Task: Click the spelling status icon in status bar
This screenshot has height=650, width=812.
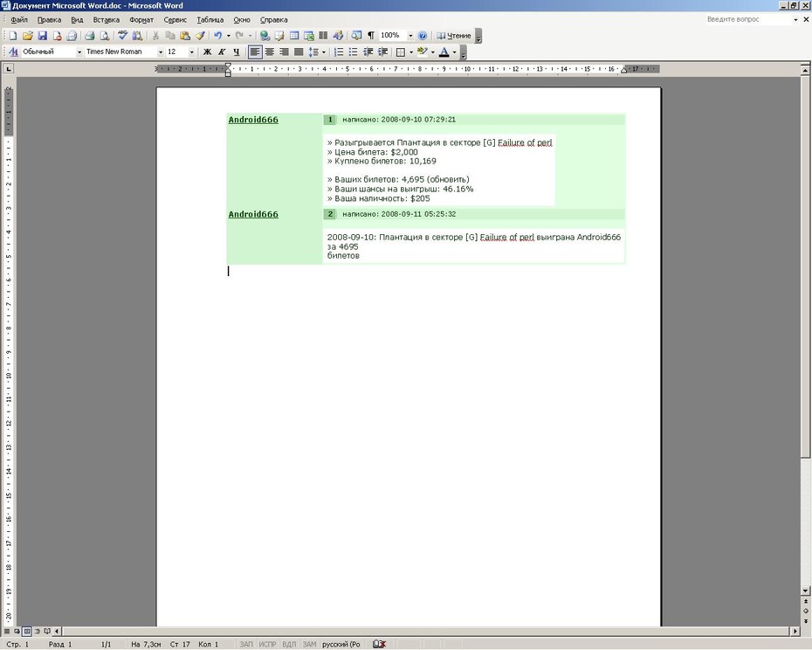Action: coord(379,644)
